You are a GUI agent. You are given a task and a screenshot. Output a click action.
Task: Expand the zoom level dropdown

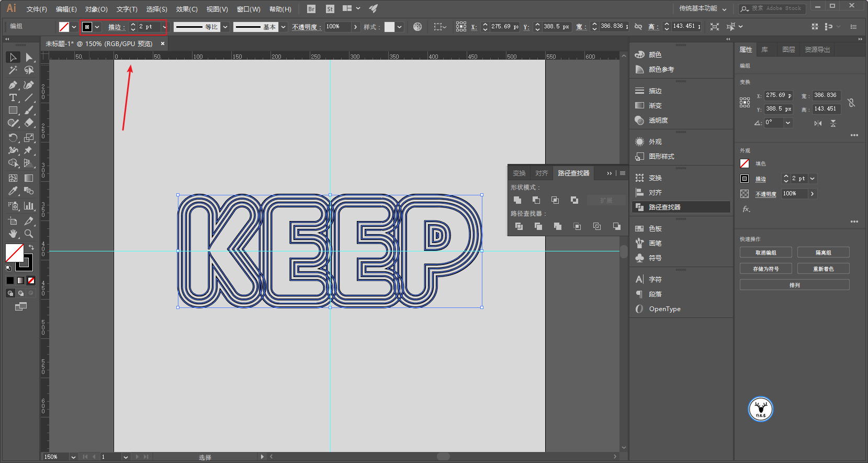tap(73, 457)
